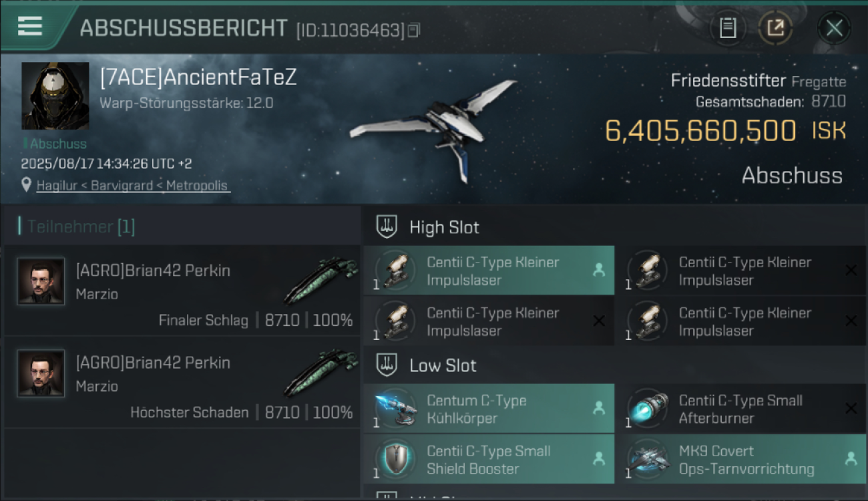Screen dimensions: 868x501
Task: Select the first highlighted Centii Impulslaser item
Action: point(489,271)
